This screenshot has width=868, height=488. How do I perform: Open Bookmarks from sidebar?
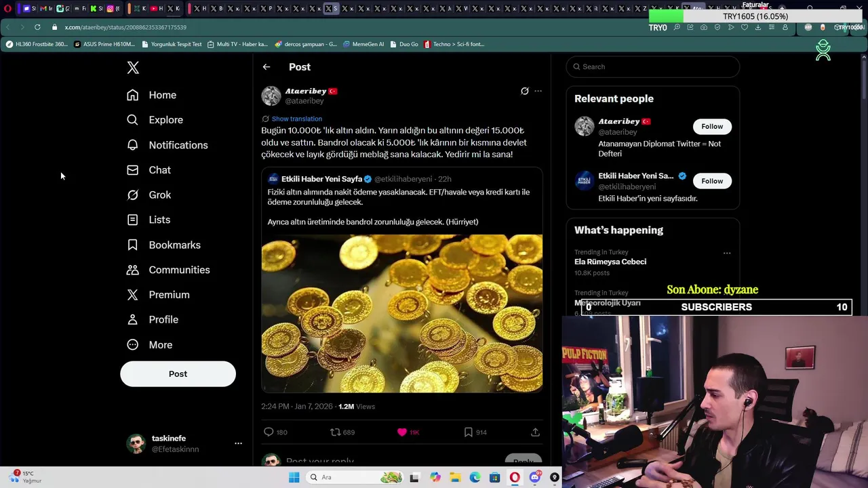coord(163,245)
